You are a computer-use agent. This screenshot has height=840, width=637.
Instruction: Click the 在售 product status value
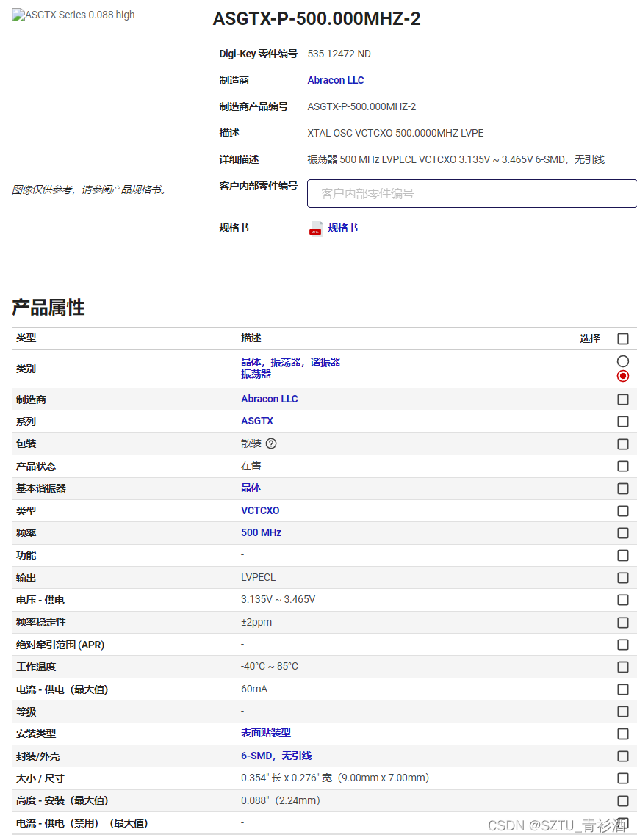point(251,466)
